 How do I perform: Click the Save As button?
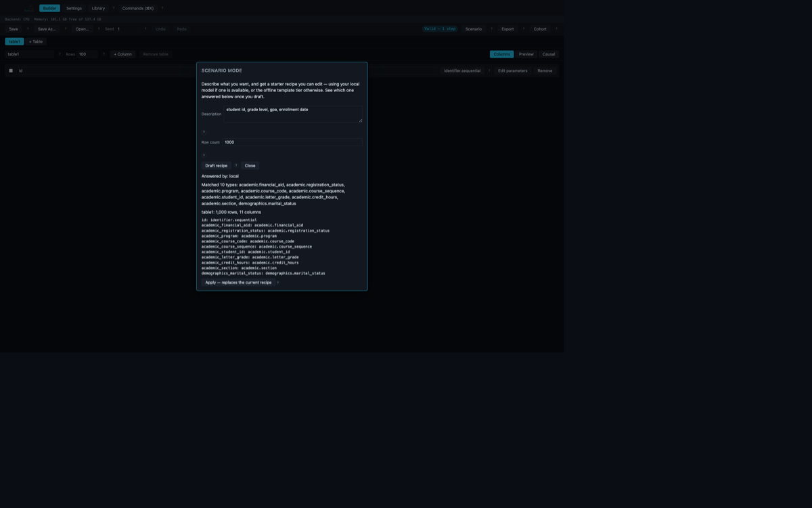tap(47, 29)
